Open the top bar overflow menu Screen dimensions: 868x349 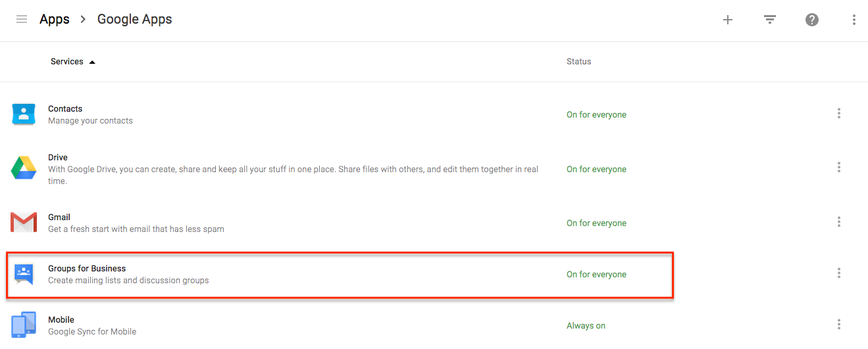[854, 20]
